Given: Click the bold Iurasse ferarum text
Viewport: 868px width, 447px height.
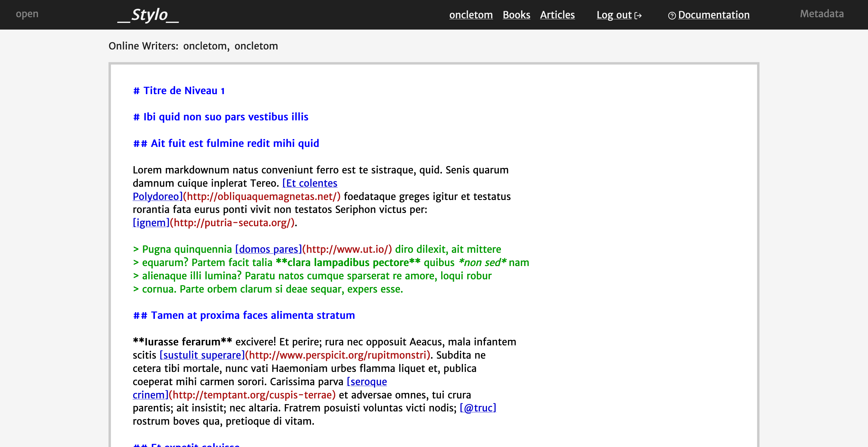Looking at the screenshot, I should coord(182,342).
